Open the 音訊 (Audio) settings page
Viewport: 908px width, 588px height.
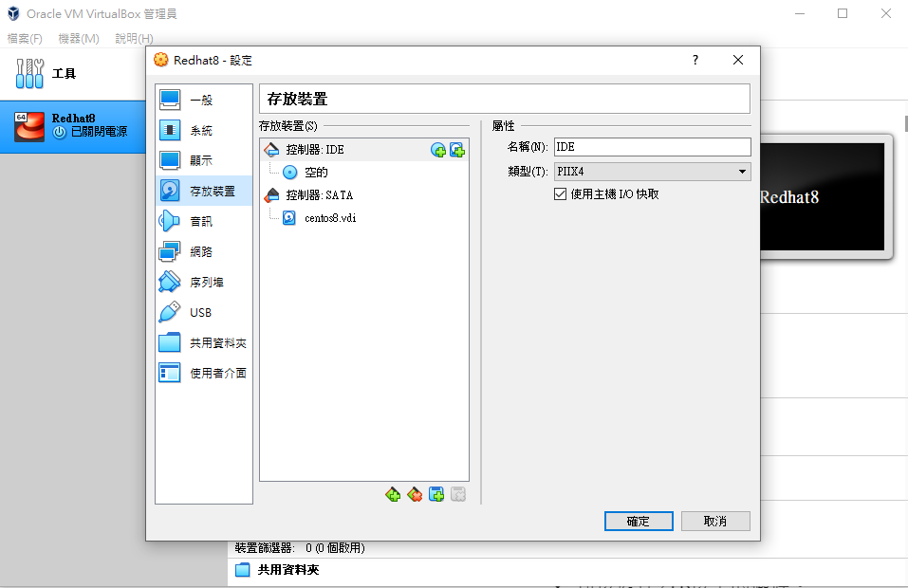point(201,221)
